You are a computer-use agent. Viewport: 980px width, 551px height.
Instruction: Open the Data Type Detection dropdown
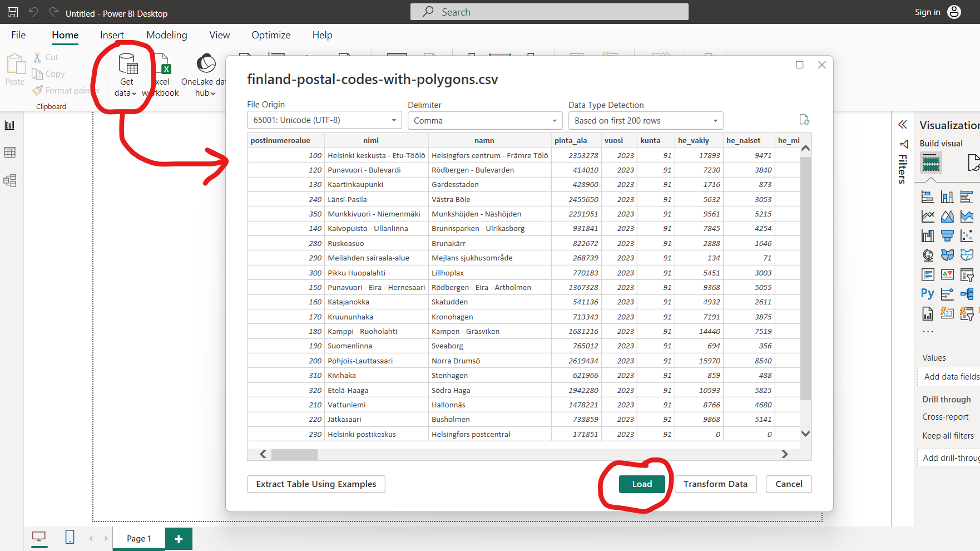[645, 121]
